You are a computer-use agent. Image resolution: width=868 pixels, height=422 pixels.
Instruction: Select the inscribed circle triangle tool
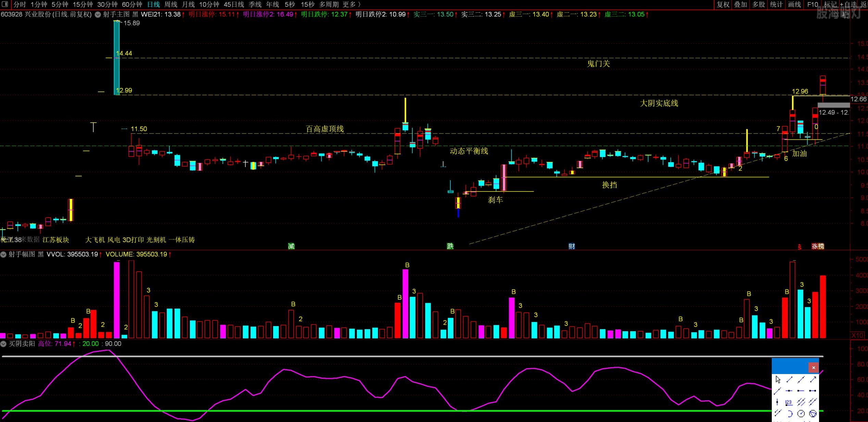pyautogui.click(x=813, y=413)
